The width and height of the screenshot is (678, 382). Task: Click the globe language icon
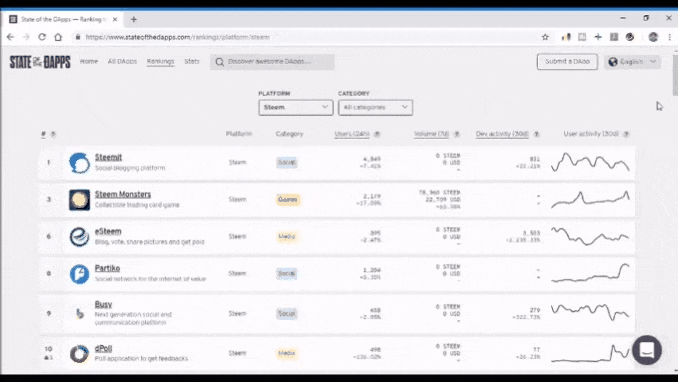(613, 62)
